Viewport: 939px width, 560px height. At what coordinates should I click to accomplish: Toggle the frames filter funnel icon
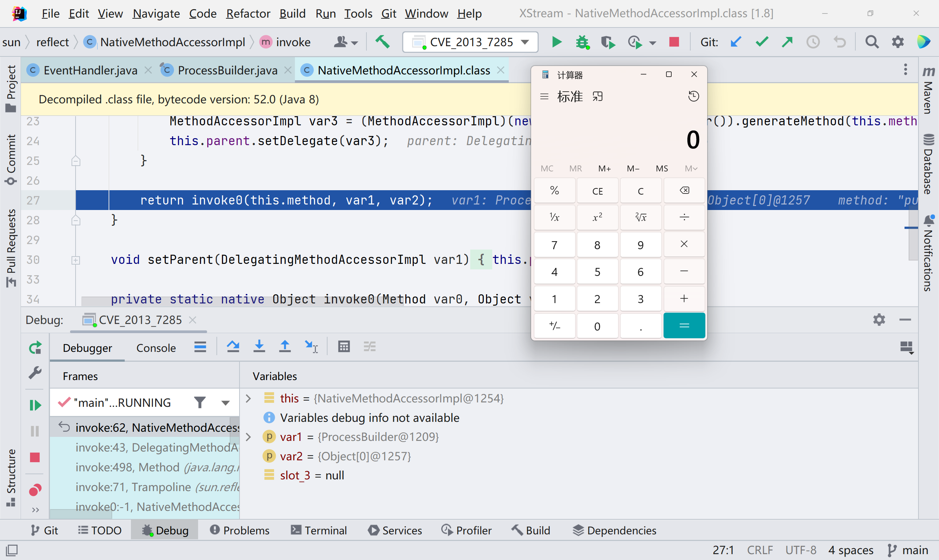pos(200,402)
